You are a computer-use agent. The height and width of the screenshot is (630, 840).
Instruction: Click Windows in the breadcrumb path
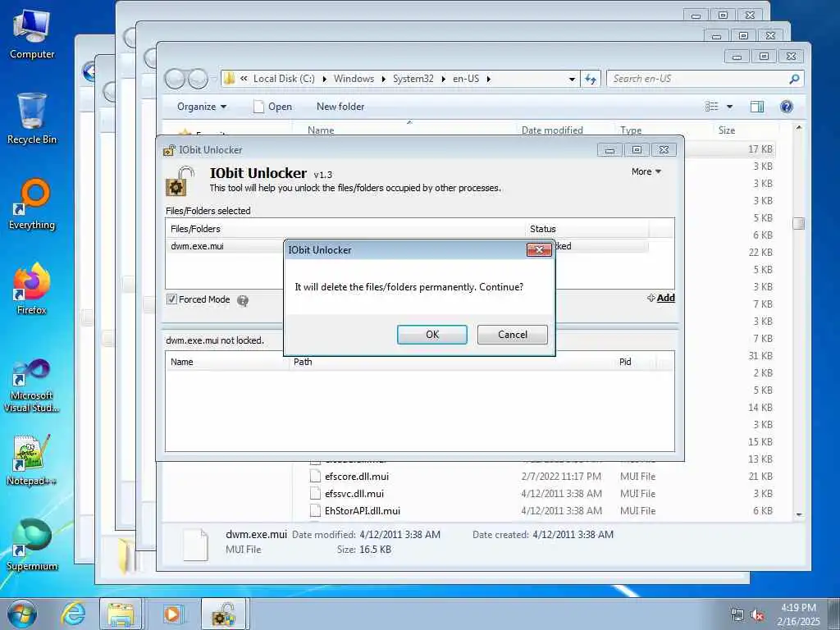[354, 79]
